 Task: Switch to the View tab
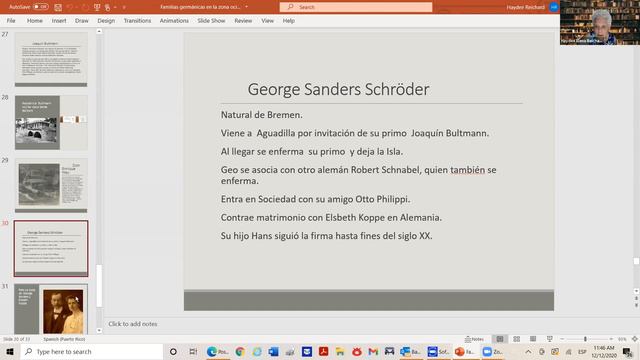point(267,20)
